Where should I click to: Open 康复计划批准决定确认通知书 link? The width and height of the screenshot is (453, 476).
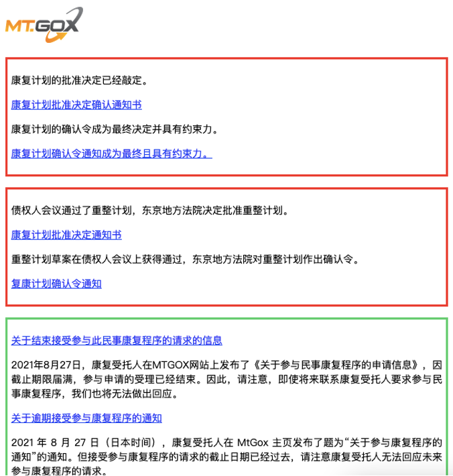point(76,105)
